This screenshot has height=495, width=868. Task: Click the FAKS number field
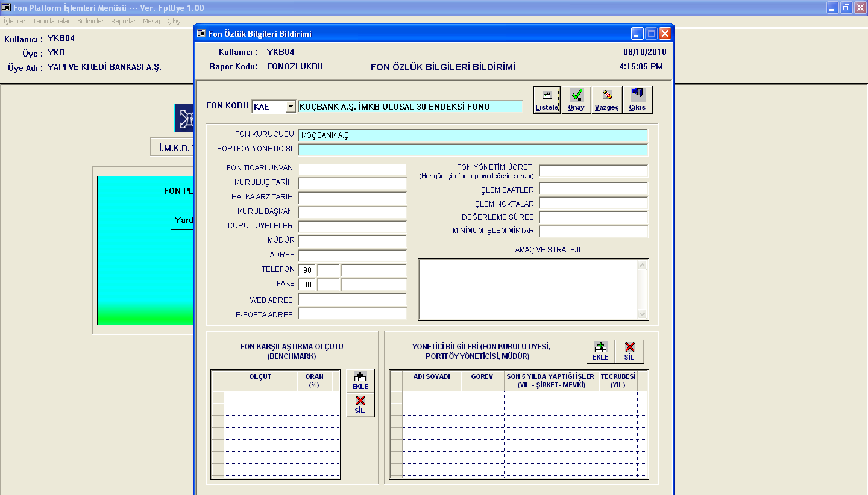point(374,285)
